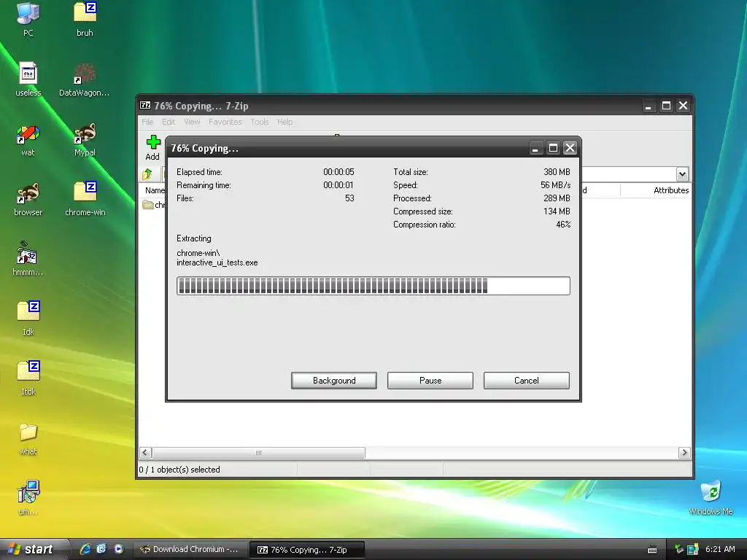Click the Attributes column header

pyautogui.click(x=656, y=190)
